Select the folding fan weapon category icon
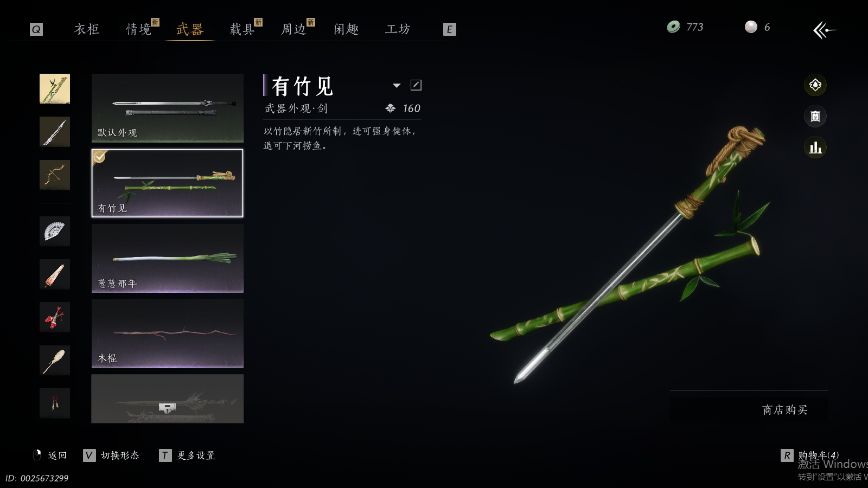 coord(55,231)
